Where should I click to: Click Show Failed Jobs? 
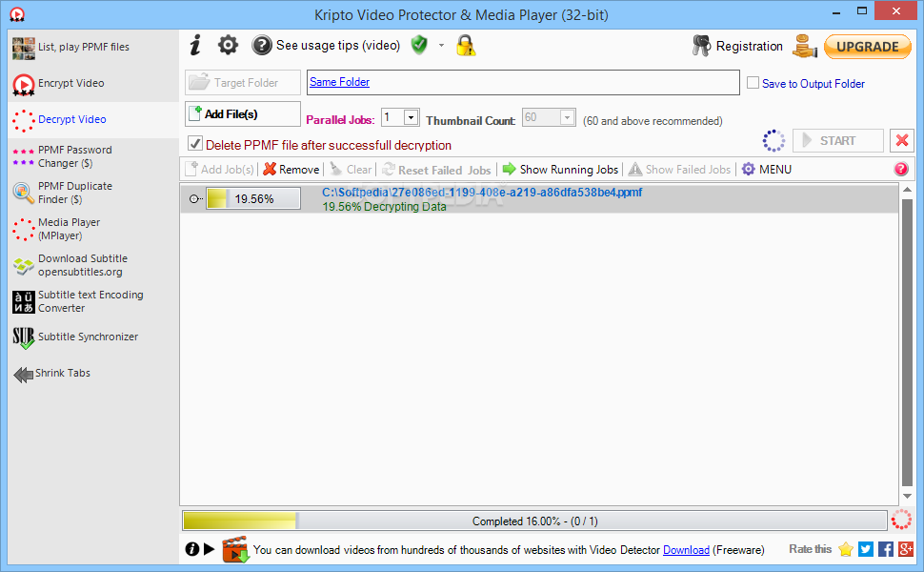tap(679, 170)
